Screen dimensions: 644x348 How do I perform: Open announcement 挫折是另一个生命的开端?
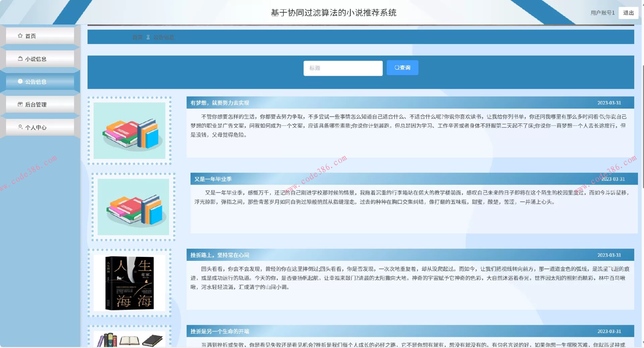tap(220, 331)
